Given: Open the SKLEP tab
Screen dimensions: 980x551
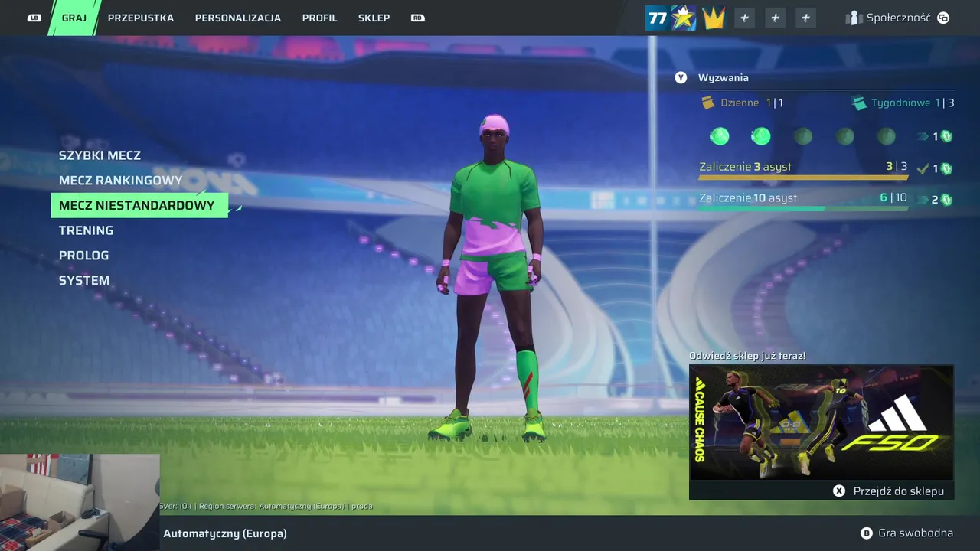Looking at the screenshot, I should coord(374,18).
